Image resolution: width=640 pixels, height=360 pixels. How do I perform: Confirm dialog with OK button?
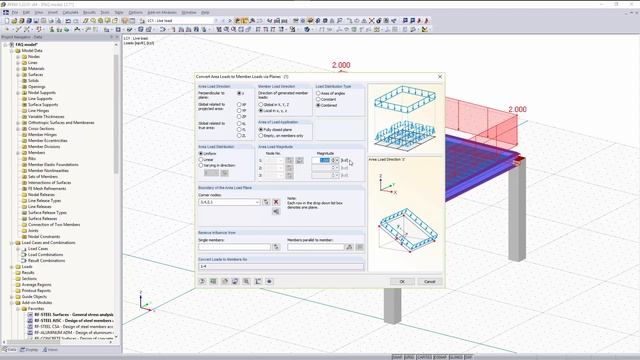tap(402, 281)
